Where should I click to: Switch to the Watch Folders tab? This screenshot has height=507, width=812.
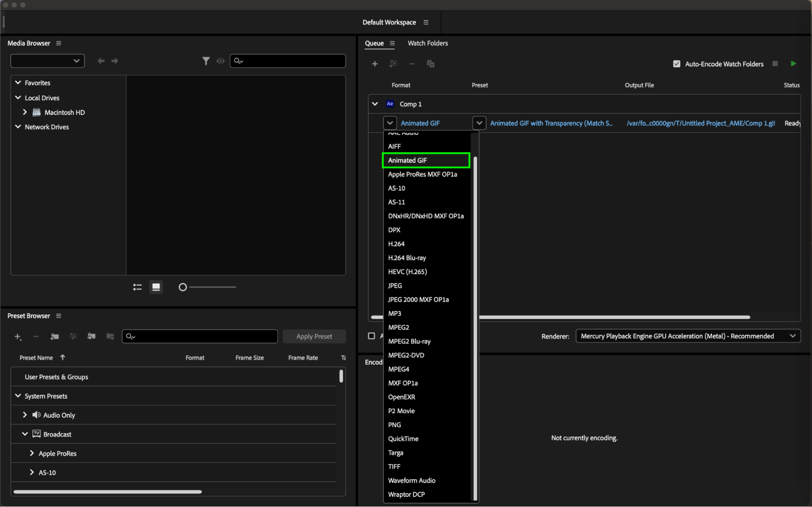click(x=427, y=43)
